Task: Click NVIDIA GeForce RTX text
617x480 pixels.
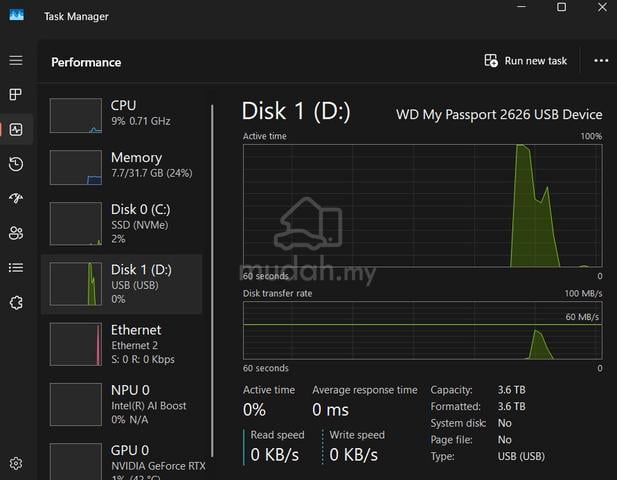Action: pos(158,466)
